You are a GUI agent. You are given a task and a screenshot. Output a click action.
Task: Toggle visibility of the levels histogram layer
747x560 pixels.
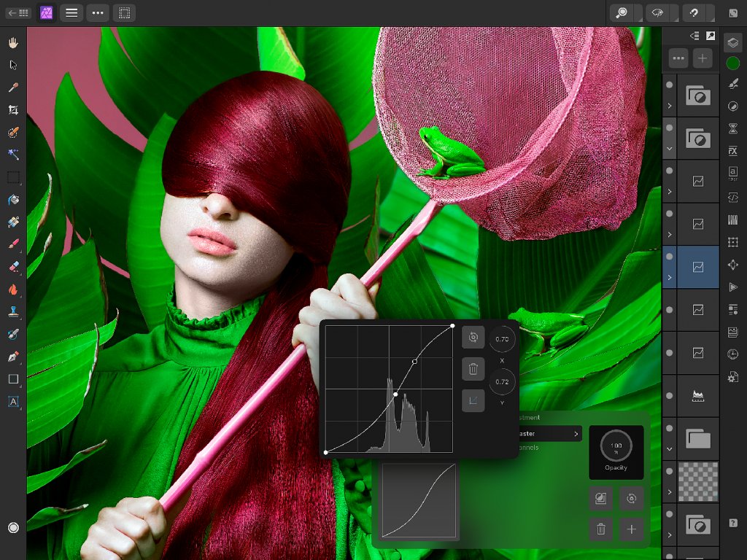tap(670, 396)
